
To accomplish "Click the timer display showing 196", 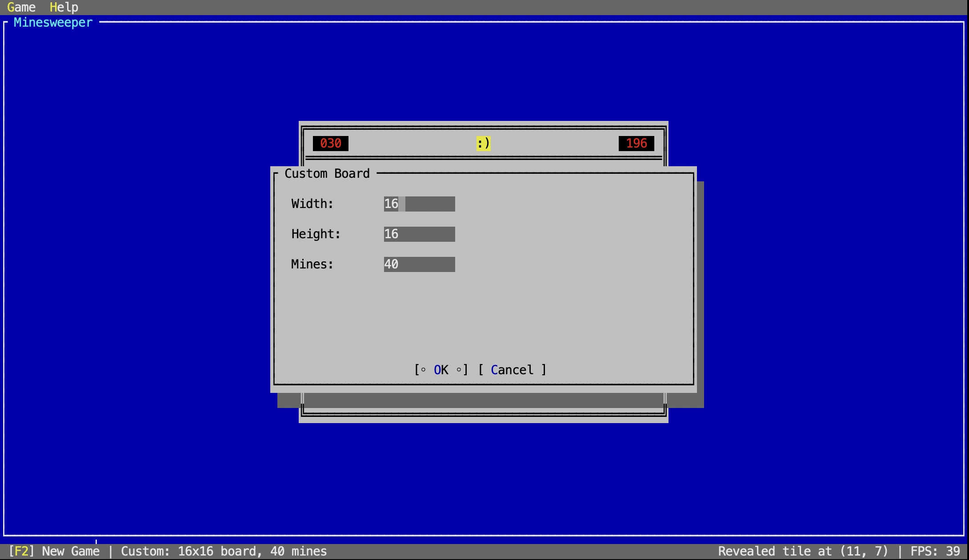I will 636,143.
